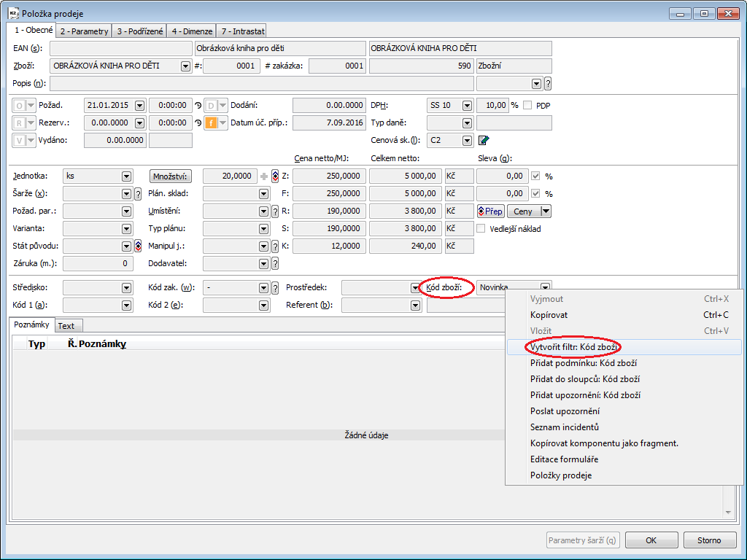Open the Referent dropdown
This screenshot has width=747, height=560.
415,306
